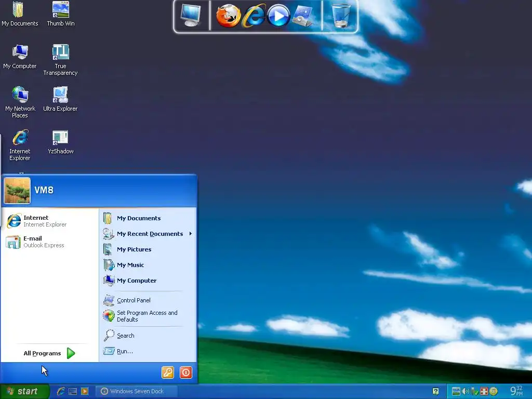Open Search from the Start menu
The image size is (532, 399).
coord(148,336)
